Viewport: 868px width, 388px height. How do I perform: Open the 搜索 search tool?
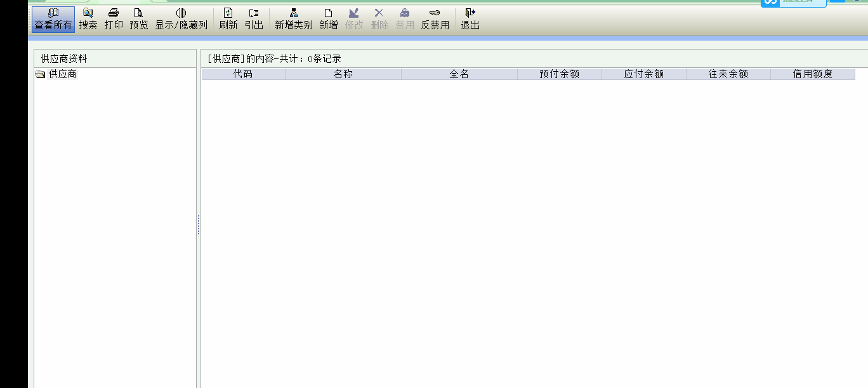pyautogui.click(x=88, y=19)
